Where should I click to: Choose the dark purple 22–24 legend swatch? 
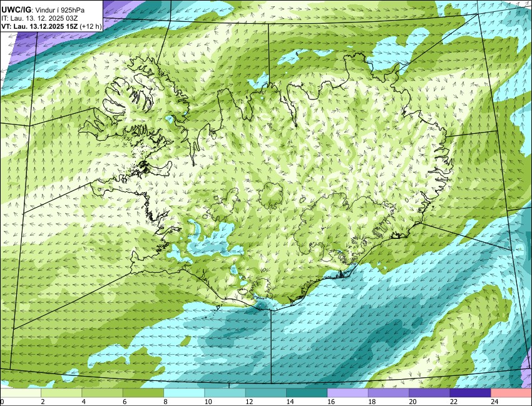coord(470,393)
